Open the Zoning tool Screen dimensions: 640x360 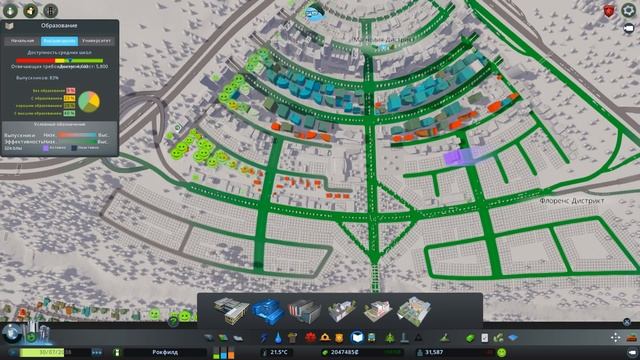(223, 338)
